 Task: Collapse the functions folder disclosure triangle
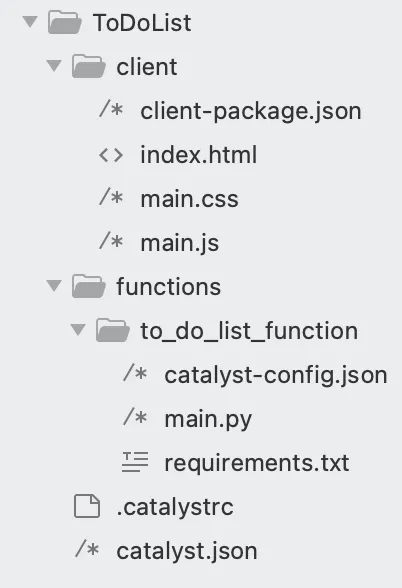point(54,285)
